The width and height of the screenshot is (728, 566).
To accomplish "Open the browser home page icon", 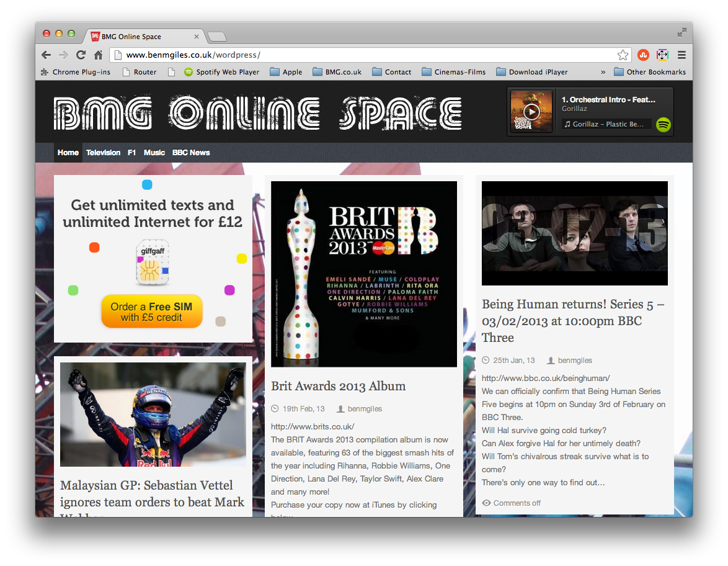I will point(98,55).
